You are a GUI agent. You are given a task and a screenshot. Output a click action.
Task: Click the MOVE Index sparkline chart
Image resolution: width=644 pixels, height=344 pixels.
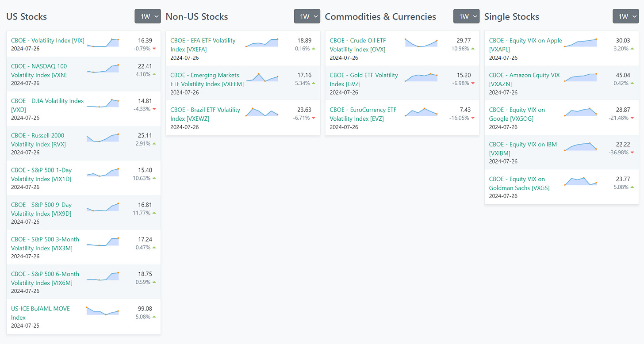(x=103, y=311)
